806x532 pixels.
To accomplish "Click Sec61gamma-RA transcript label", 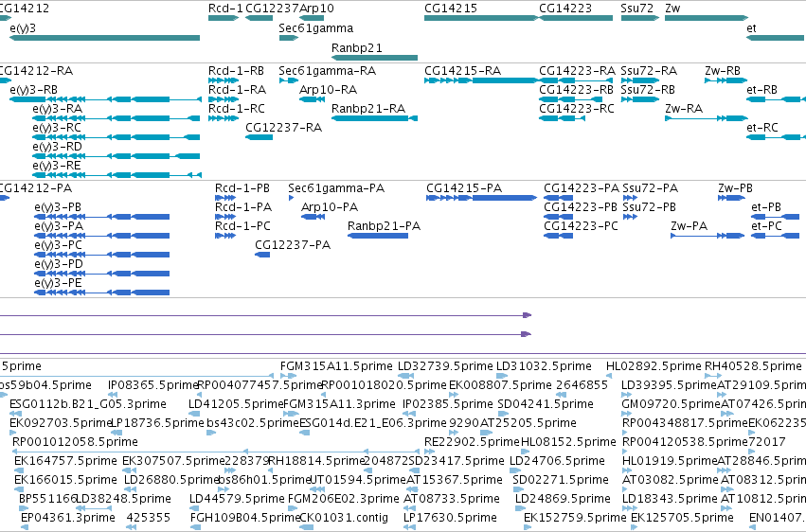I will 327,71.
